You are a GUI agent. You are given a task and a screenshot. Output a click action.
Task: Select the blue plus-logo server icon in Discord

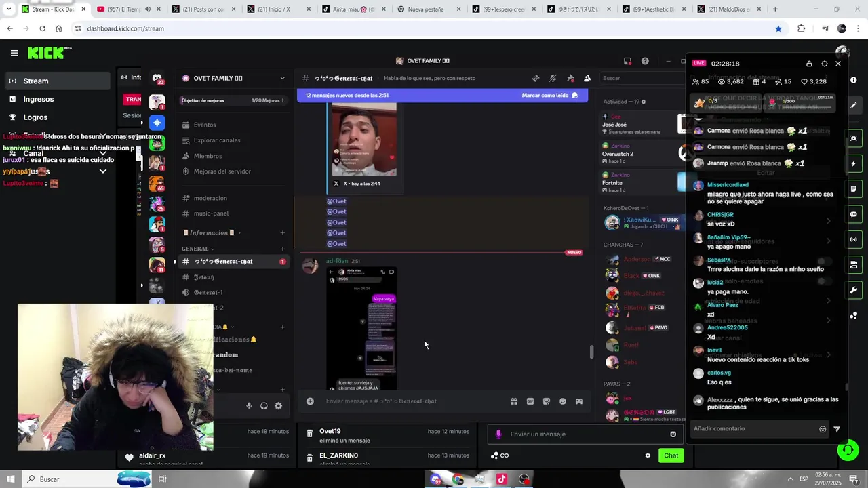[157, 123]
